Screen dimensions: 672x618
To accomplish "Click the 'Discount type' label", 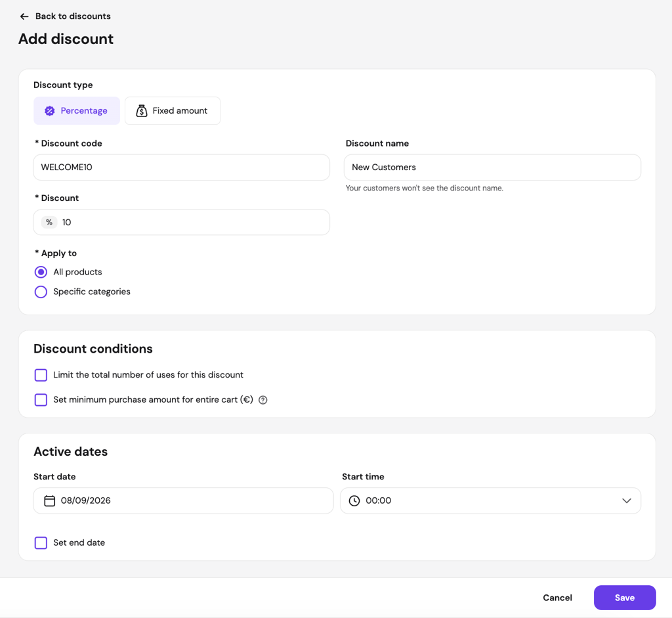I will 63,85.
